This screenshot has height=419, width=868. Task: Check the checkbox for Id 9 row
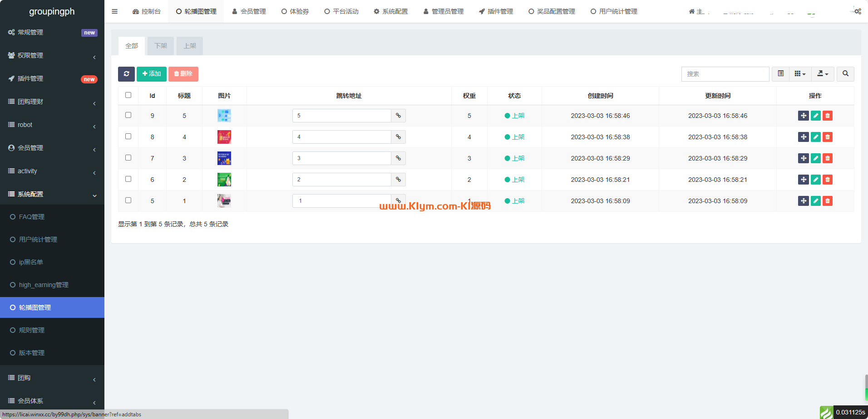click(x=128, y=115)
